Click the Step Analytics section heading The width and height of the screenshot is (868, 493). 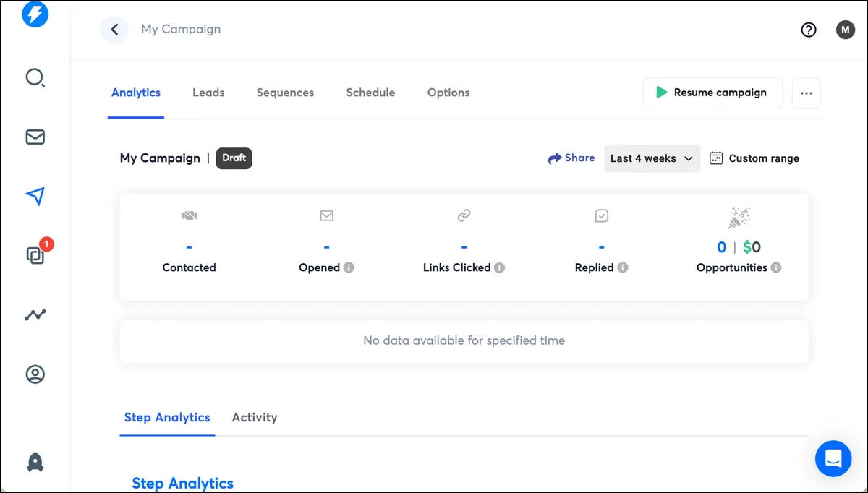pos(182,483)
